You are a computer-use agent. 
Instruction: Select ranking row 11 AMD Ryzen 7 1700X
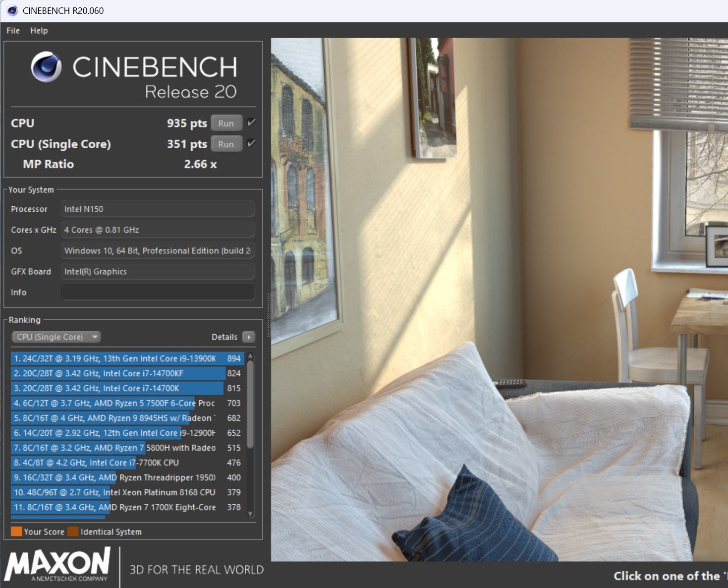pyautogui.click(x=127, y=507)
